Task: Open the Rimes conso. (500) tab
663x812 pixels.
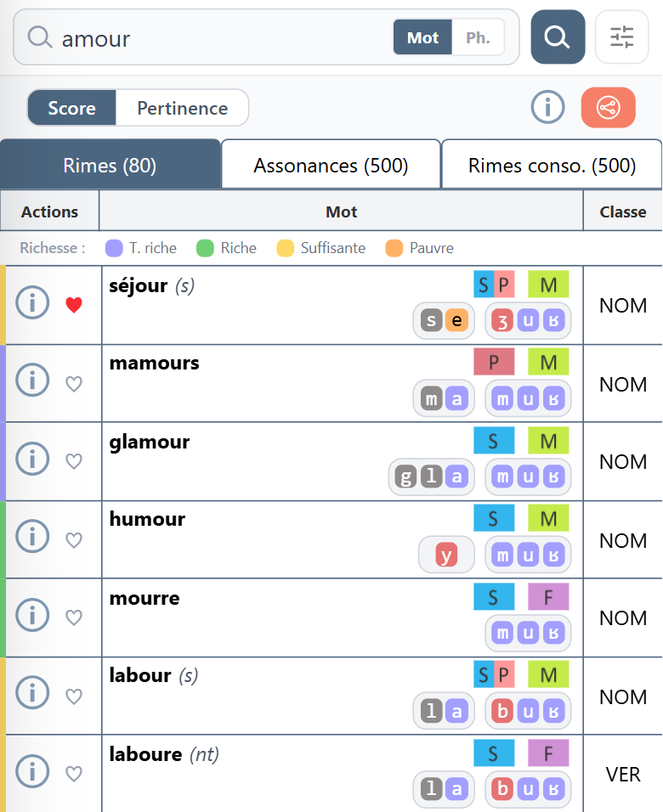Action: (x=552, y=165)
